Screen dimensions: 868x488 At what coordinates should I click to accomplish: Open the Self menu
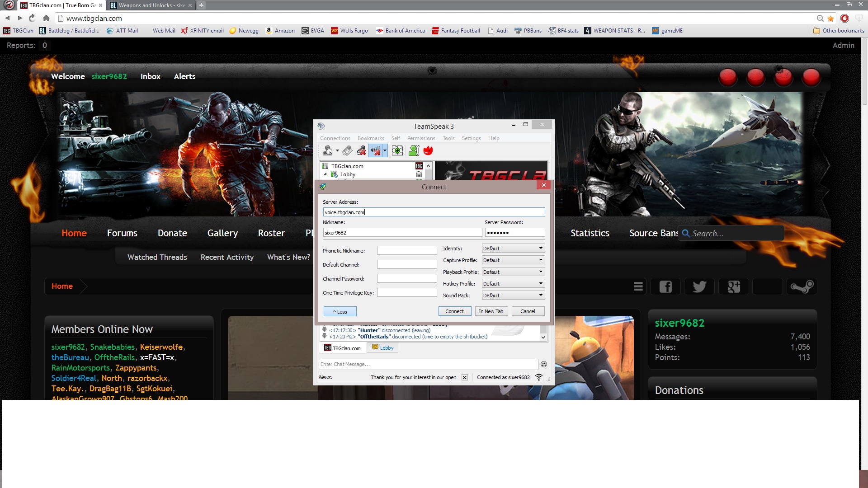[x=396, y=138]
